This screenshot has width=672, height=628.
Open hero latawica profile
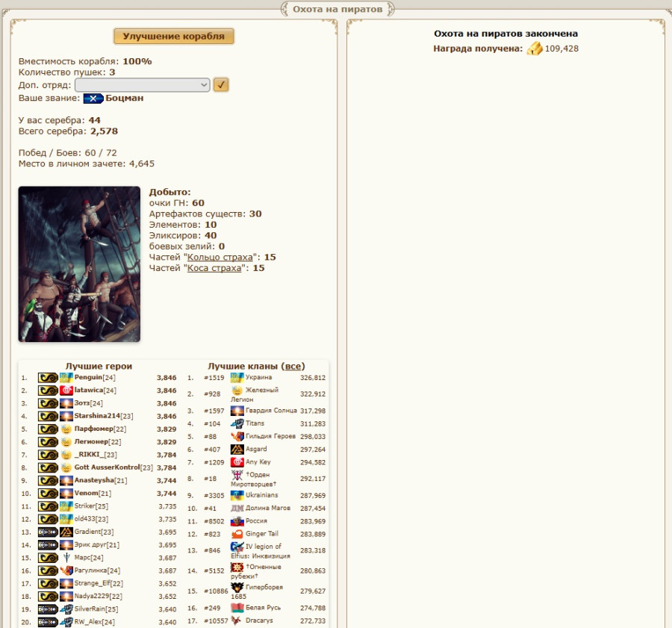pos(89,390)
